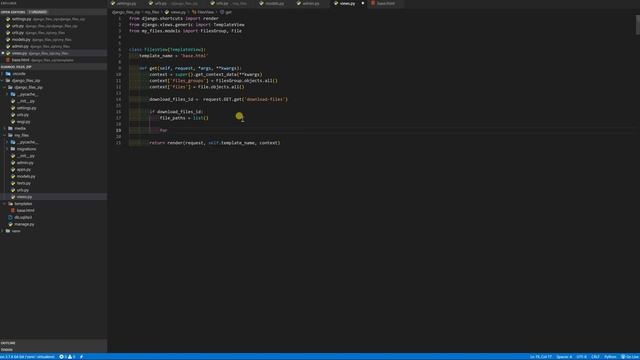Click the views.py breadcrumb item
Viewport: 640px width, 360px height.
pos(175,12)
